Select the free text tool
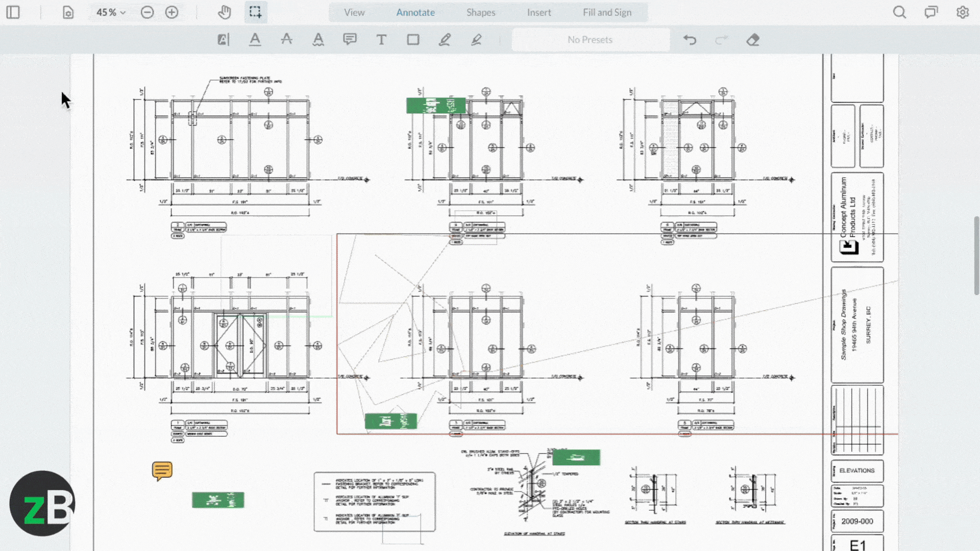This screenshot has width=980, height=551. [x=381, y=39]
